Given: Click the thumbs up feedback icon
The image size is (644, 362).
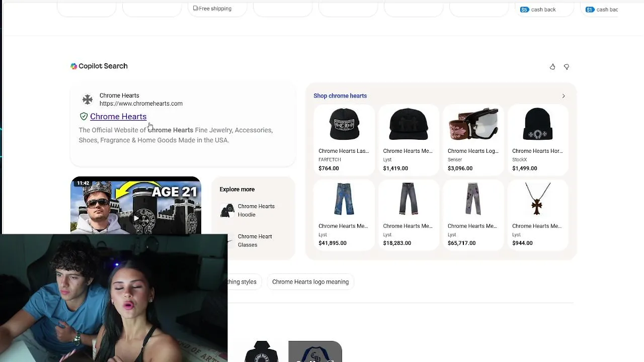Looking at the screenshot, I should (x=552, y=66).
